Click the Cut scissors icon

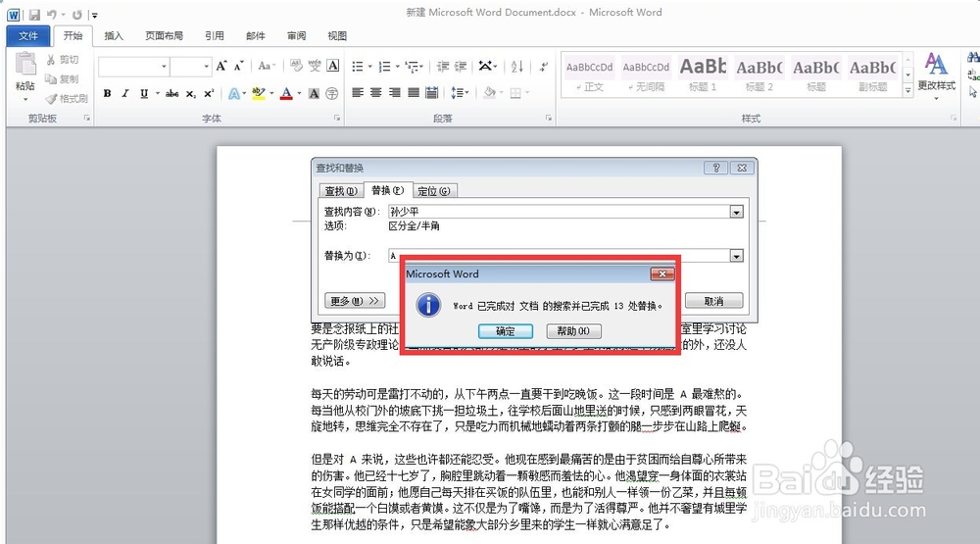click(x=51, y=60)
